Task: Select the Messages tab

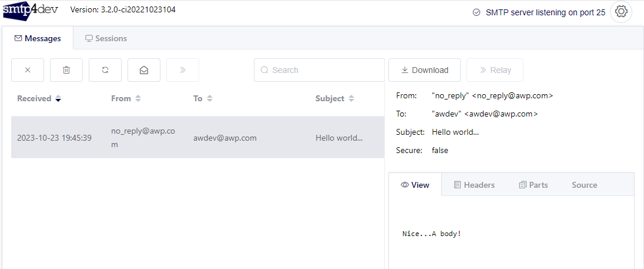Action: 38,38
